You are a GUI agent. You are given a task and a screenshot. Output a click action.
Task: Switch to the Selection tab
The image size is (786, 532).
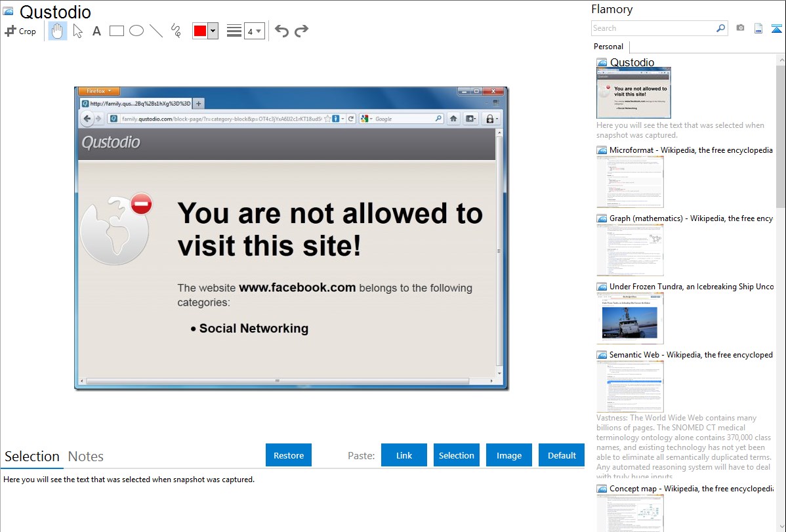coord(32,457)
